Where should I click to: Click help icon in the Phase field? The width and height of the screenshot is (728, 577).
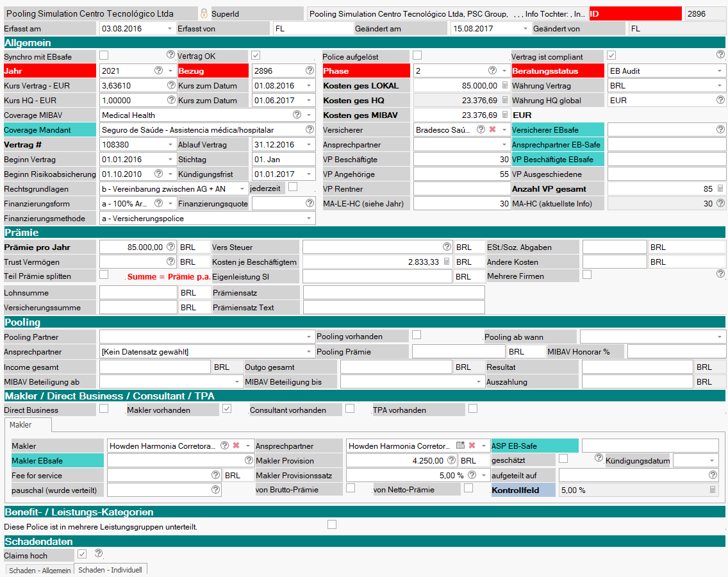click(493, 70)
